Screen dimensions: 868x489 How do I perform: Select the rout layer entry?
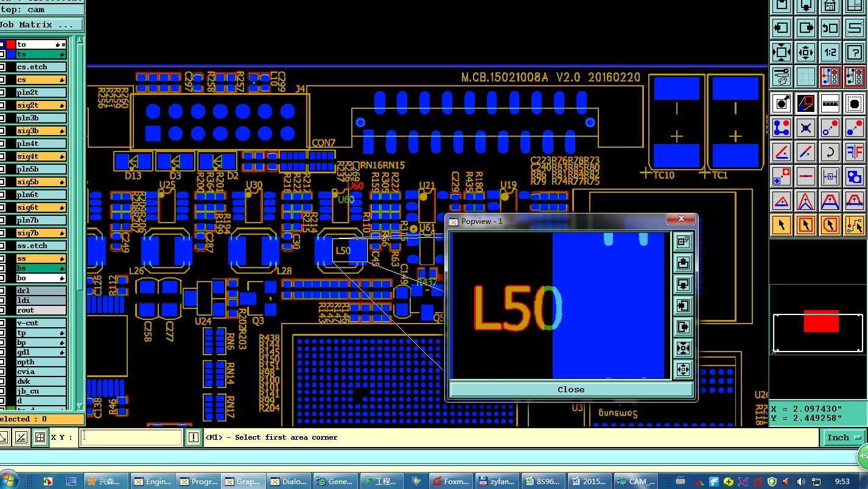(41, 310)
